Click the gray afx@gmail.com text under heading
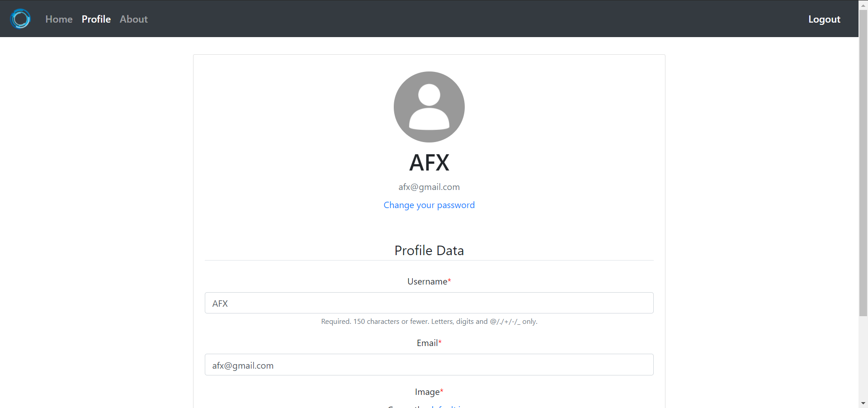Image resolution: width=868 pixels, height=408 pixels. click(x=429, y=187)
